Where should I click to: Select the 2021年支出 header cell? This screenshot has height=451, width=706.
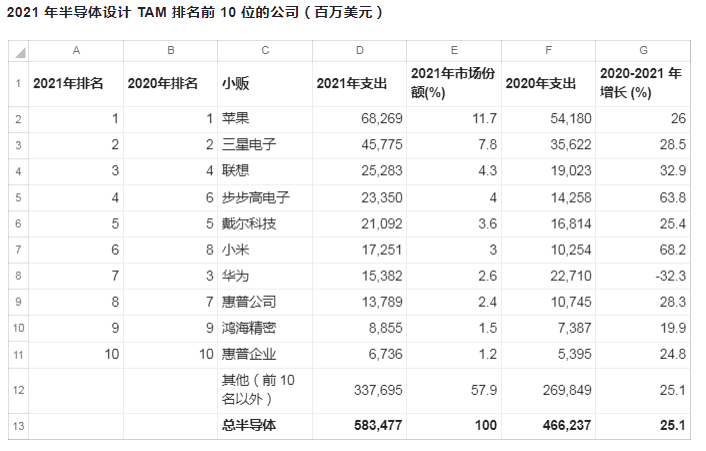(359, 84)
